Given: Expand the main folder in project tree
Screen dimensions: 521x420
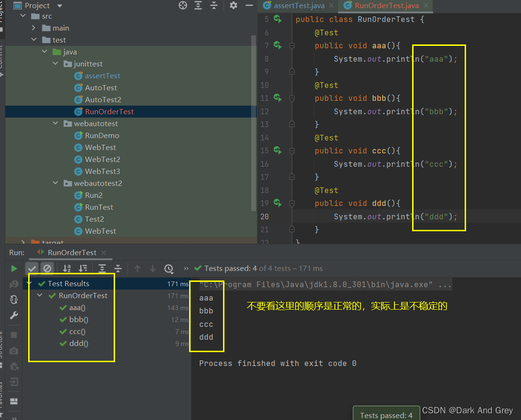Looking at the screenshot, I should point(34,28).
